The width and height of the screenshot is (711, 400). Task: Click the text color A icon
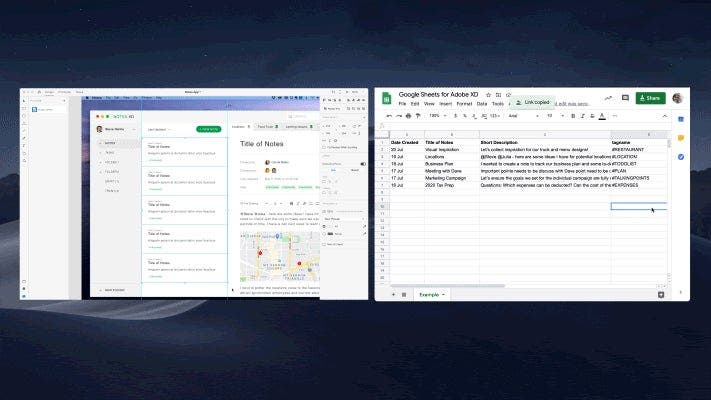click(x=601, y=116)
